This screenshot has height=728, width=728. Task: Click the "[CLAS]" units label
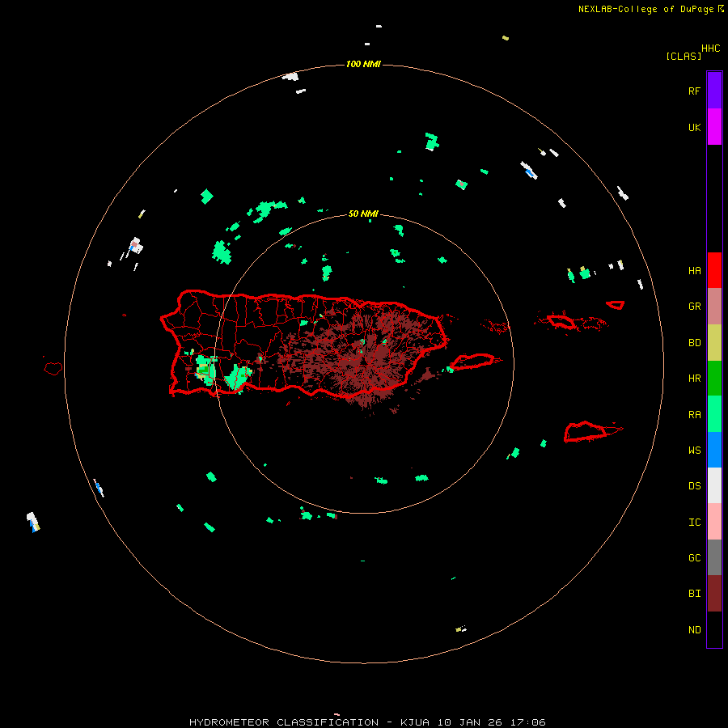click(x=684, y=56)
